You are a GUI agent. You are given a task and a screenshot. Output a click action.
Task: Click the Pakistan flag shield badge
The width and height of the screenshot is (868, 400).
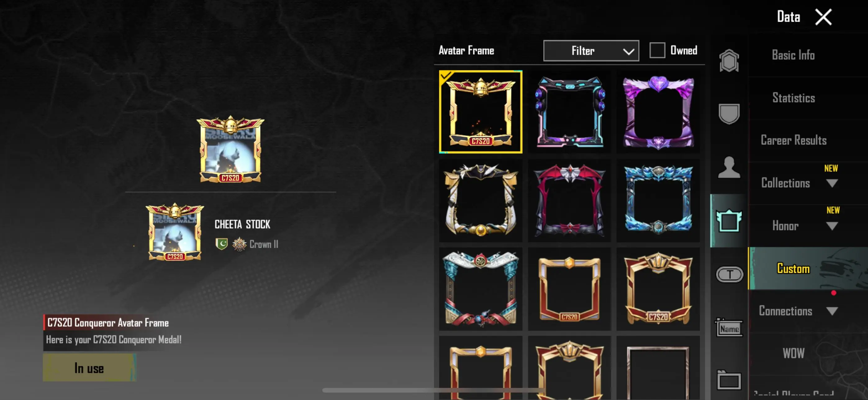[221, 244]
